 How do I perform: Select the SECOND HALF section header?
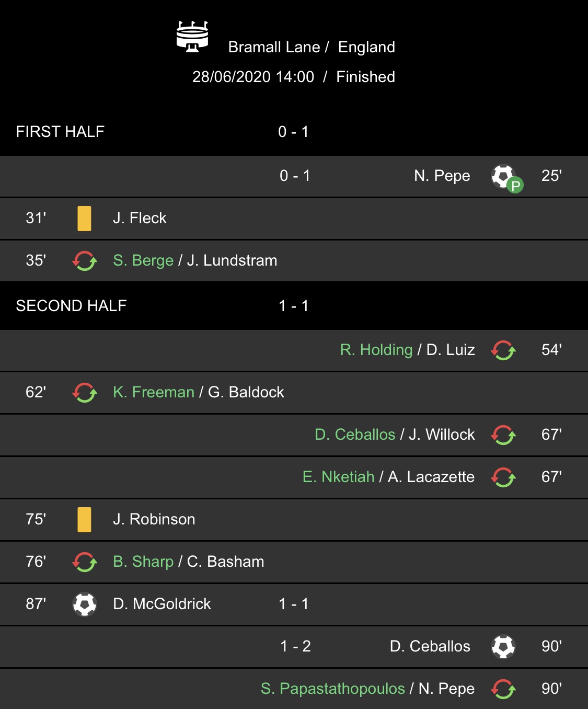coord(294,305)
